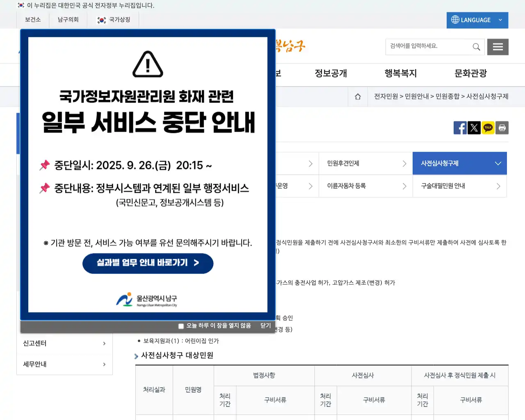Image resolution: width=525 pixels, height=420 pixels.
Task: Close the popup with 닫기
Action: pos(266,326)
